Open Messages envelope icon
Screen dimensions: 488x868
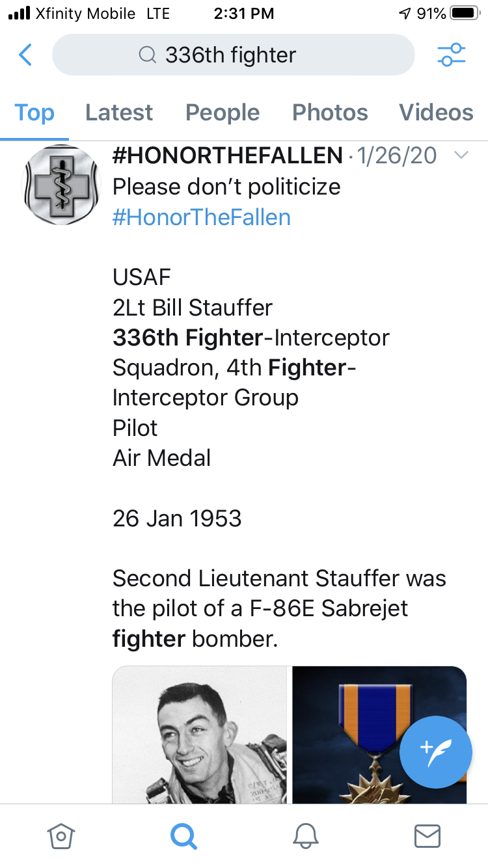427,835
